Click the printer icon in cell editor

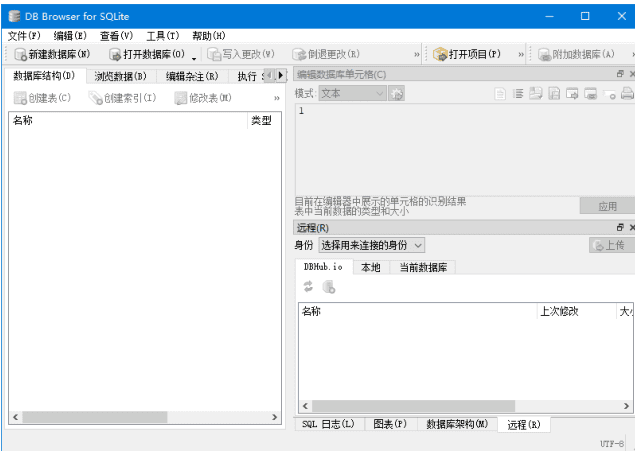click(627, 94)
